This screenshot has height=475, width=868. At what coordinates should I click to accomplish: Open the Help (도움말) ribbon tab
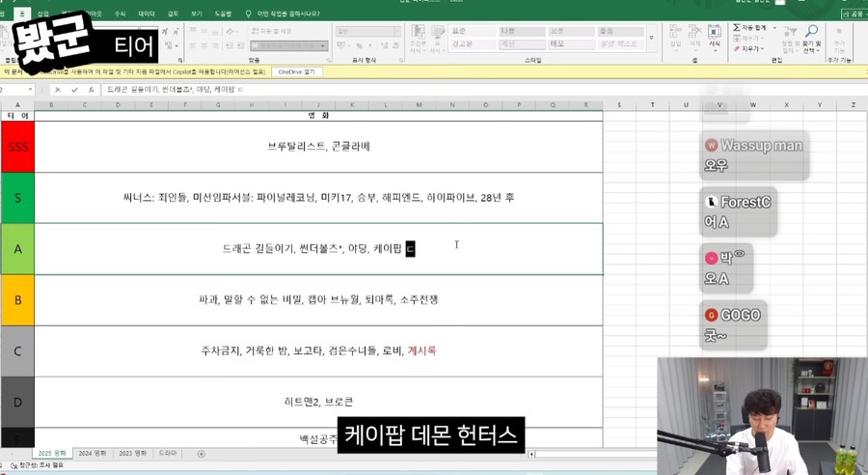[x=223, y=14]
